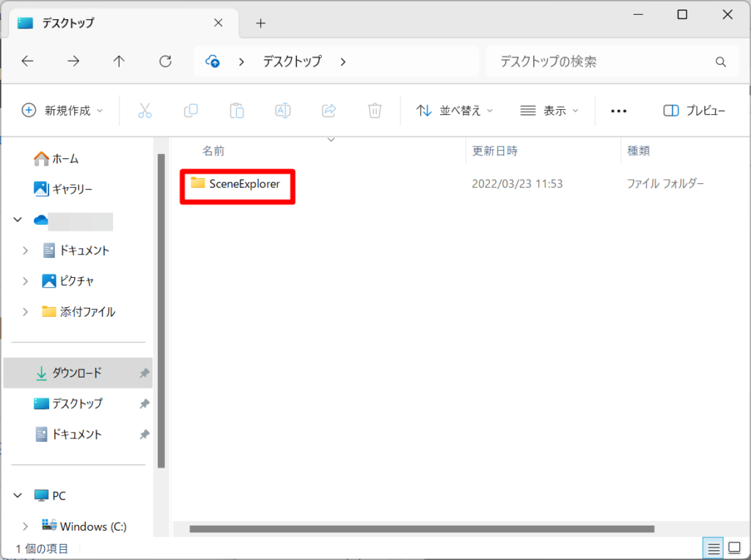Viewport: 751px width, 560px height.
Task: Click the Cut icon in the toolbar
Action: 145,110
